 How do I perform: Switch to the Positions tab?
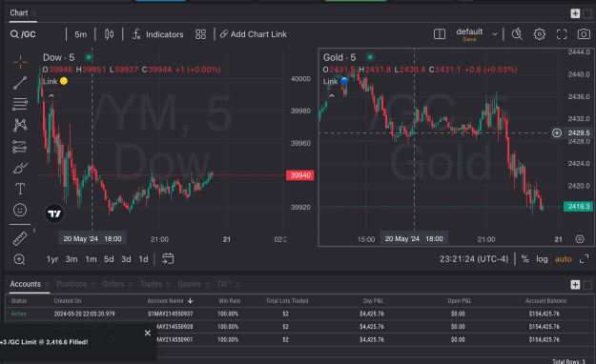(x=72, y=284)
